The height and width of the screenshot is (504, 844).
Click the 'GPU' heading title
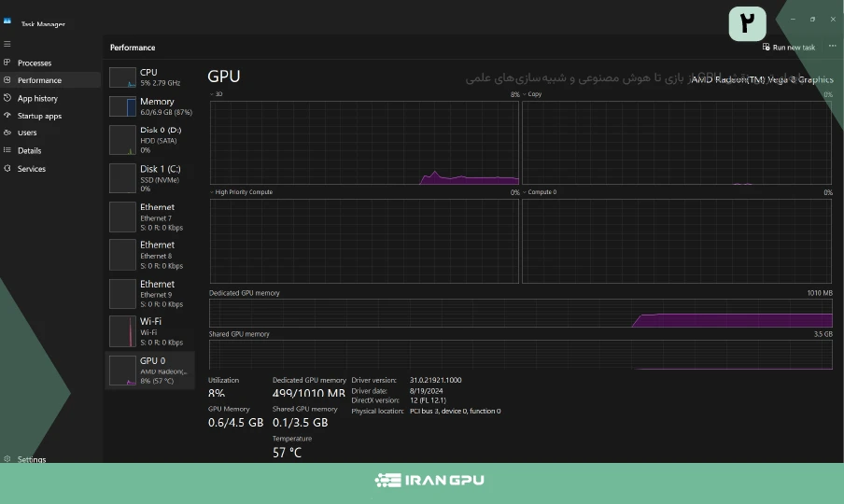(224, 77)
